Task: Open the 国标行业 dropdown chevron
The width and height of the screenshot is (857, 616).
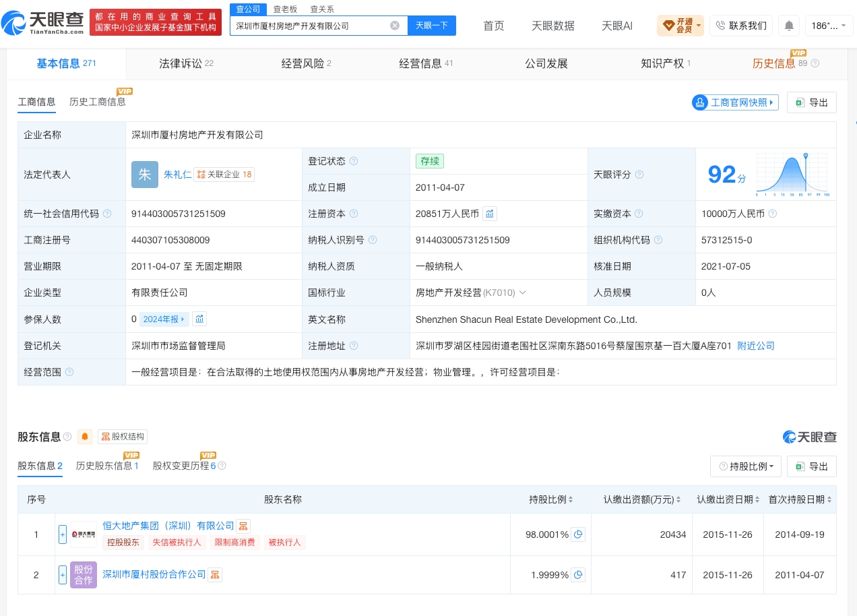Action: tap(522, 292)
